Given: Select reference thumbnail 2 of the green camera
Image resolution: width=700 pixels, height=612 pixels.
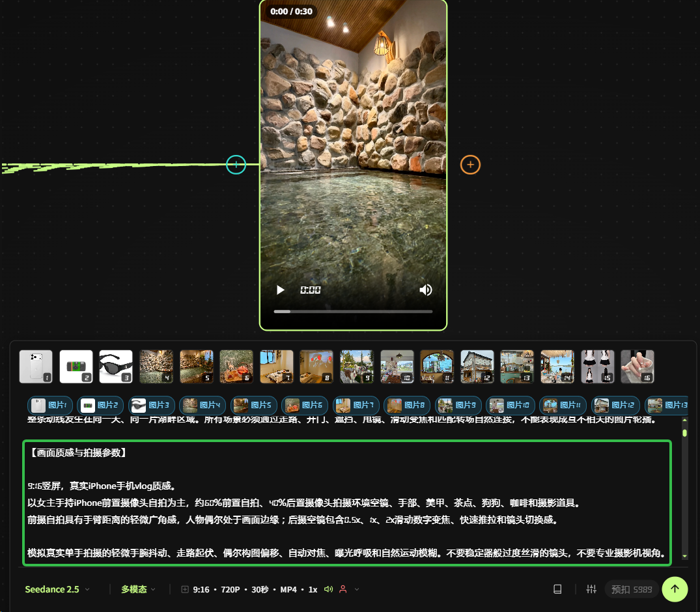Looking at the screenshot, I should [76, 367].
